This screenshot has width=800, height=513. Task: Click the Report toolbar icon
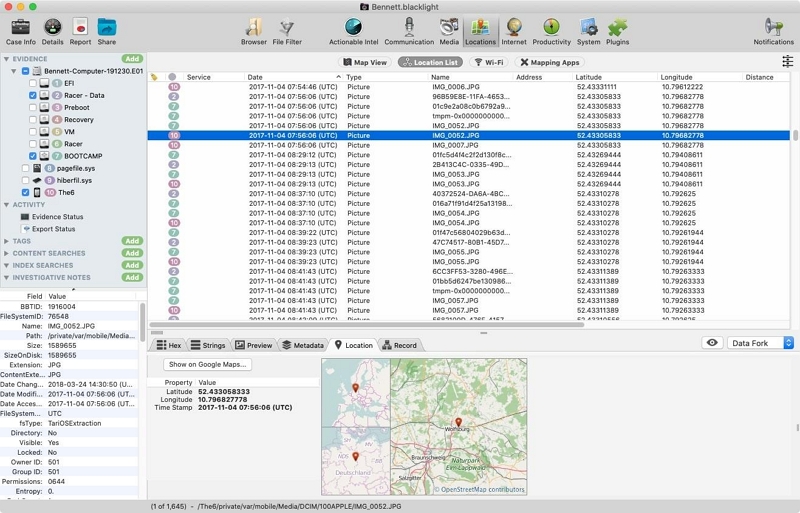(x=80, y=32)
